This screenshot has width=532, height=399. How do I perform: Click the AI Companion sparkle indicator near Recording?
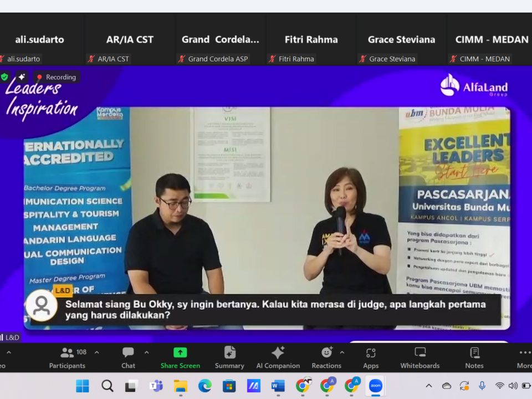click(x=22, y=77)
